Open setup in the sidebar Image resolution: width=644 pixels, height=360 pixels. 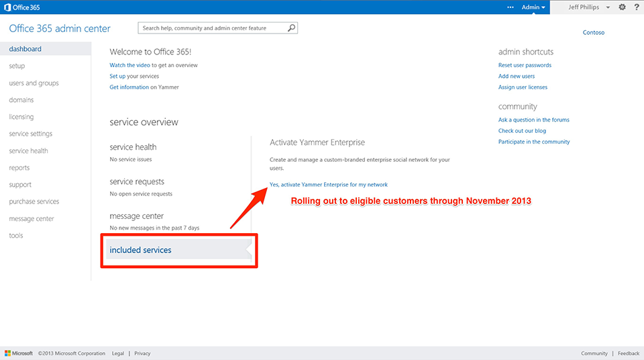tap(17, 66)
